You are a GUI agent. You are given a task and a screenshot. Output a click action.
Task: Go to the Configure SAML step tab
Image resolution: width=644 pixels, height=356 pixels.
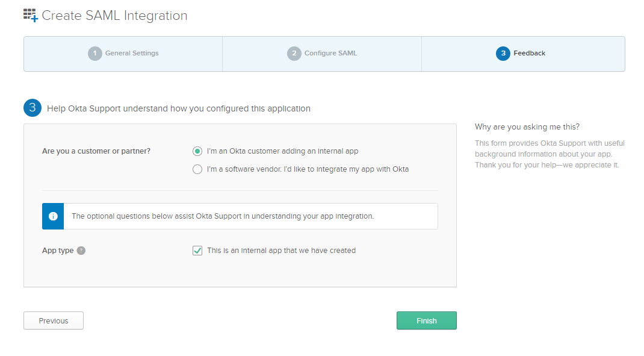click(322, 54)
